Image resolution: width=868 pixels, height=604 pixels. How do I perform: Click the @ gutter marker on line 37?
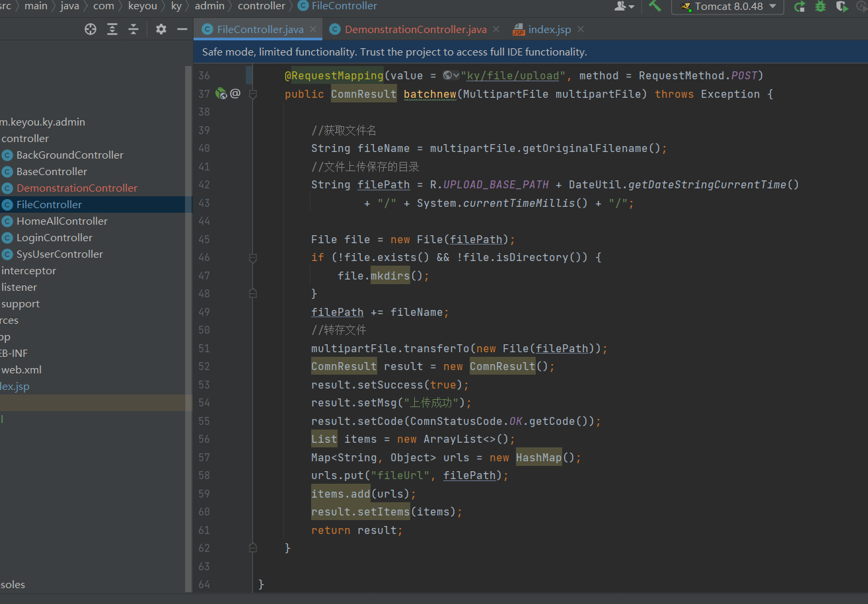235,94
